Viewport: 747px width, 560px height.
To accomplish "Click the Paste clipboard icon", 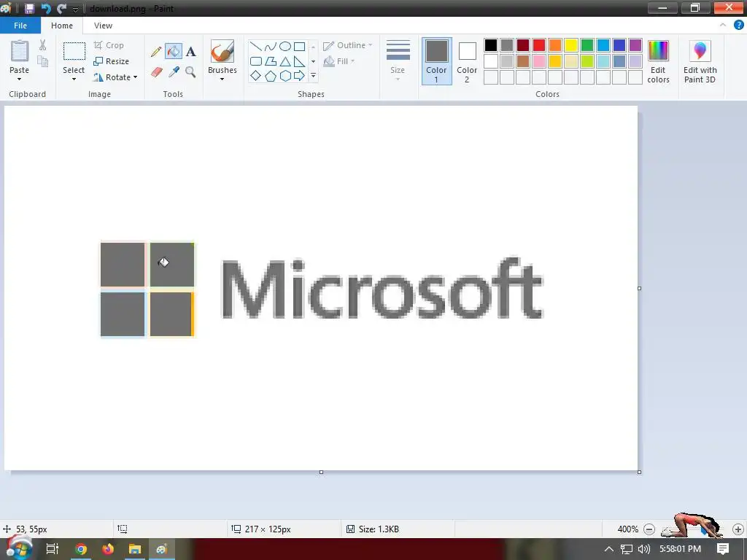I will [x=20, y=51].
